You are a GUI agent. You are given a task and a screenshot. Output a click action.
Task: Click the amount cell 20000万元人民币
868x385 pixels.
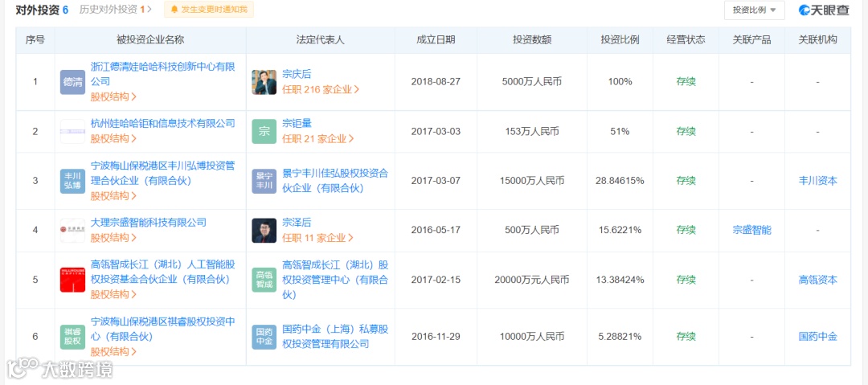click(532, 280)
